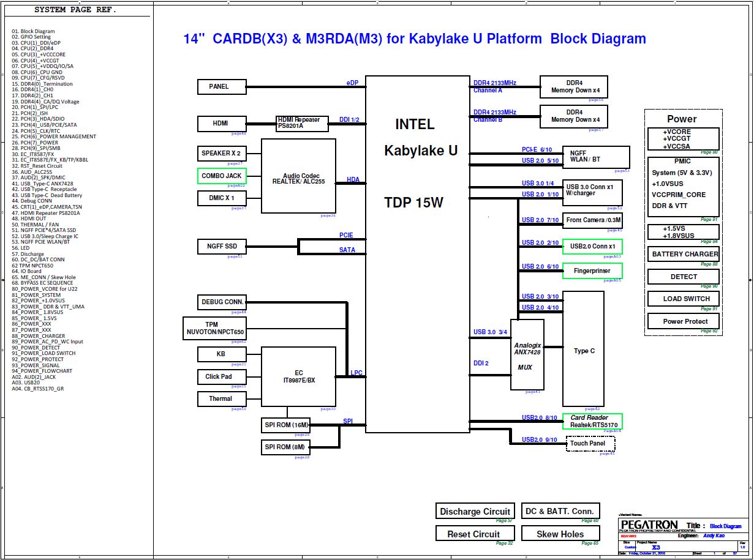Select the DETECT power block
This screenshot has height=560, width=754.
[x=684, y=277]
